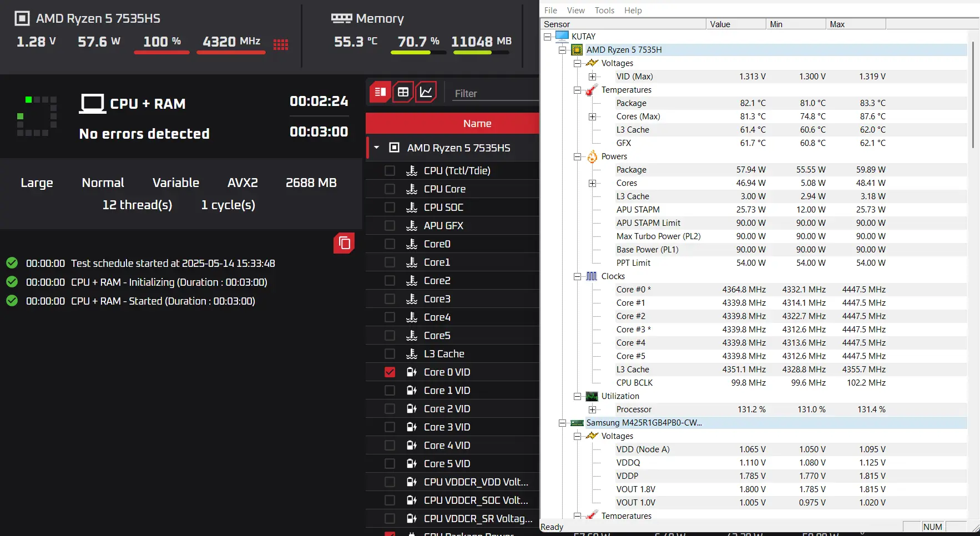This screenshot has height=536, width=980.
Task: Check the Core 5 VID checkbox
Action: pos(390,464)
